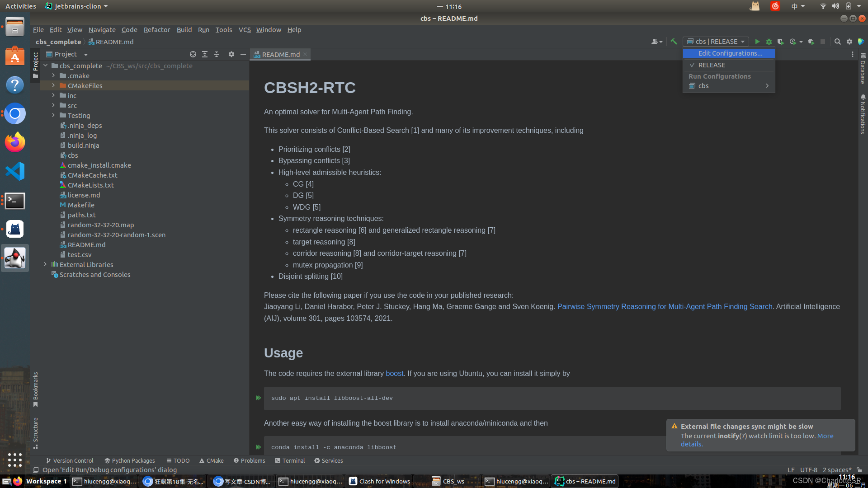Image resolution: width=868 pixels, height=488 pixels.
Task: Collapse all nodes in the Project panel
Action: (x=217, y=54)
